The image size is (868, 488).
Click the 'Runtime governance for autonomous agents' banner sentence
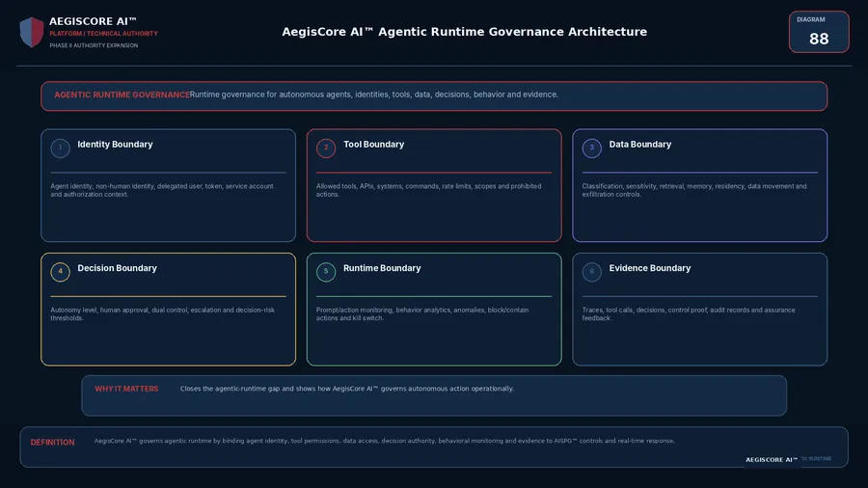pyautogui.click(x=373, y=95)
